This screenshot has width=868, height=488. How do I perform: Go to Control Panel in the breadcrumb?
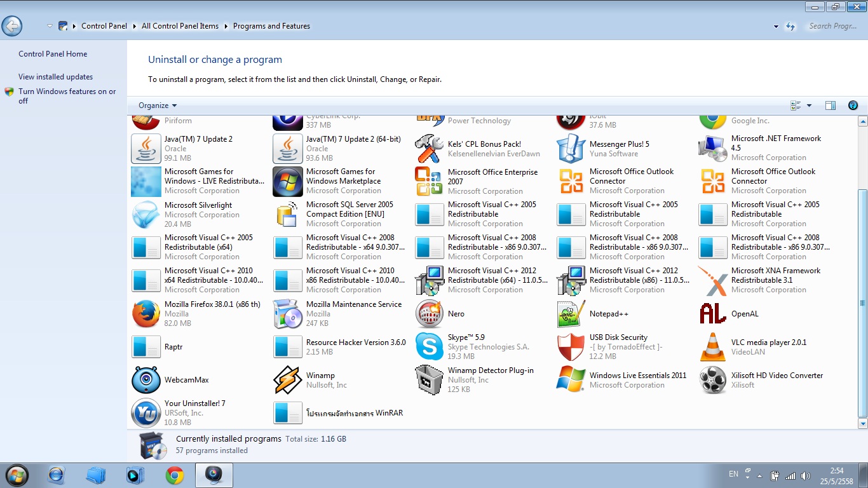pos(104,26)
